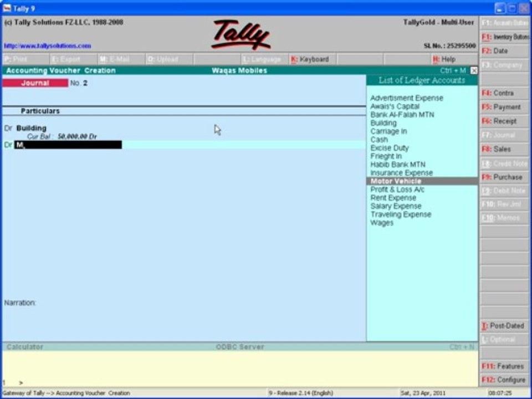Select Bank Al-Falah MTN ledger
The image size is (532, 399).
click(x=402, y=115)
